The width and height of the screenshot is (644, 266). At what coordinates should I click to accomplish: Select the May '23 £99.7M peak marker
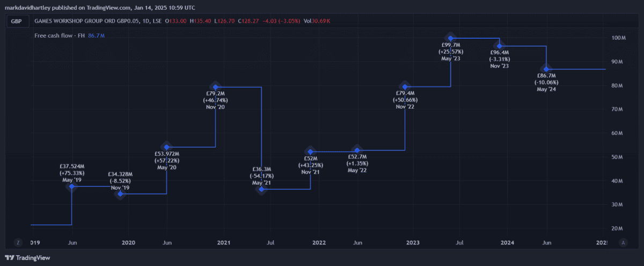(x=451, y=38)
